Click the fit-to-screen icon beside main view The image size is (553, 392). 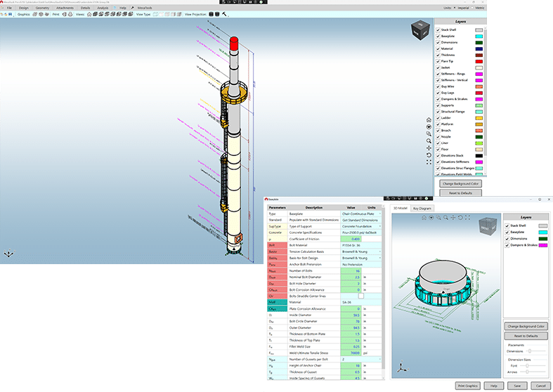click(x=429, y=162)
